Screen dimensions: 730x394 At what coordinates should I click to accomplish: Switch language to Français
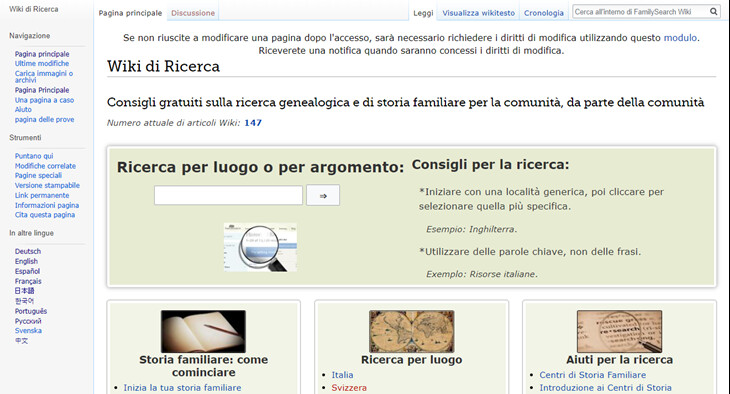28,281
